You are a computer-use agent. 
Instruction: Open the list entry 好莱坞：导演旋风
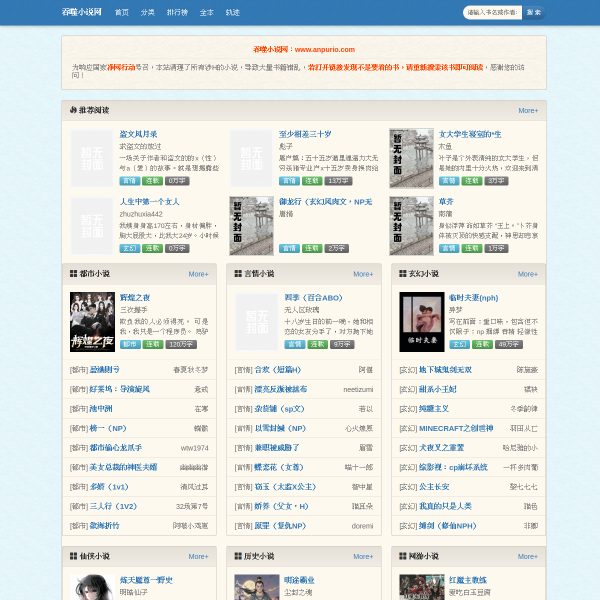(x=119, y=389)
